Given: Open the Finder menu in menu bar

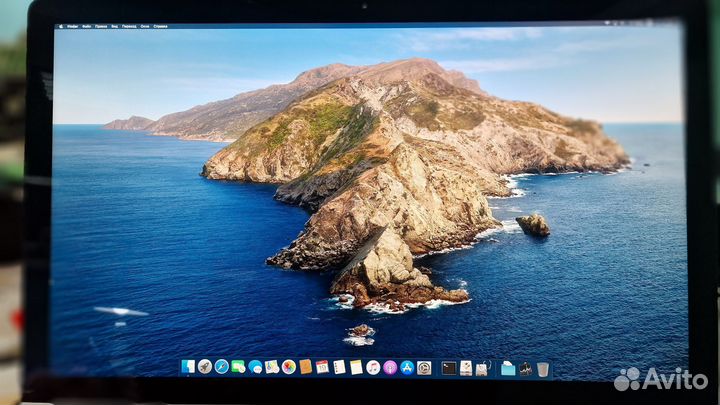Looking at the screenshot, I should tap(73, 27).
